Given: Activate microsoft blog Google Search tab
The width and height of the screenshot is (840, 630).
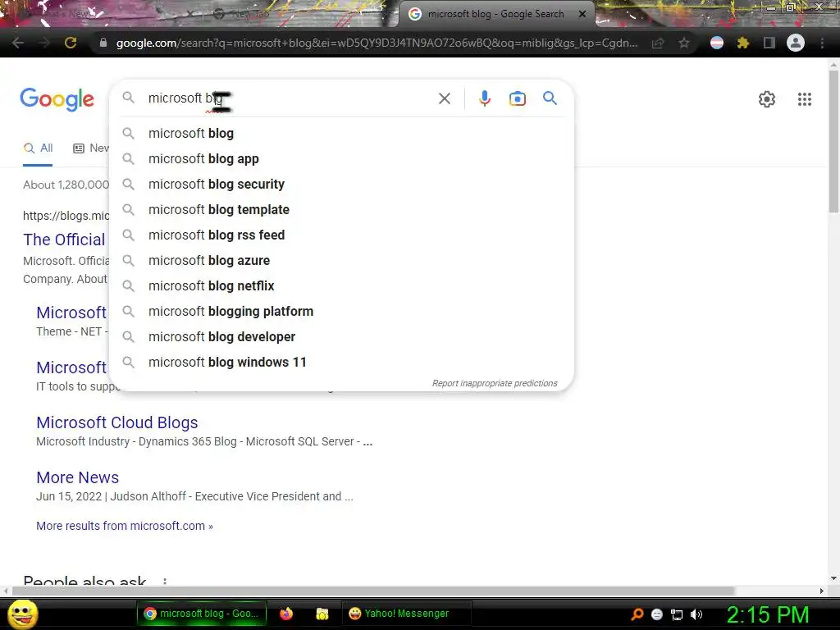Looking at the screenshot, I should [x=495, y=14].
